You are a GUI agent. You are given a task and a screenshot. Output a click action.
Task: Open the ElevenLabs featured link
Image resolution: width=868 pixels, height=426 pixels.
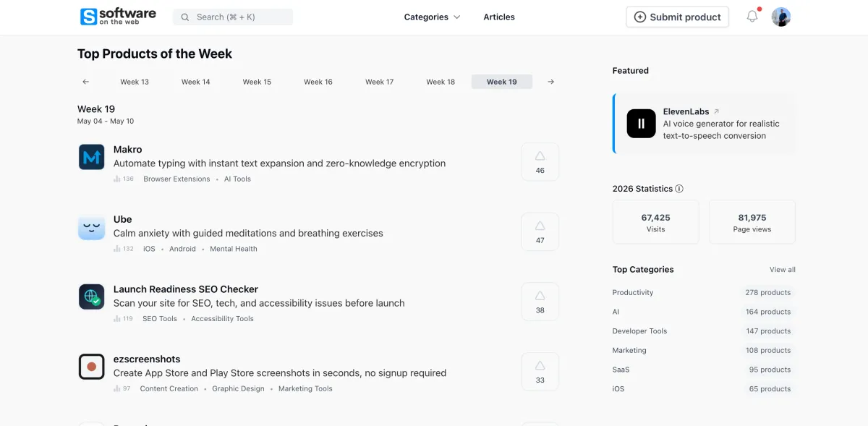coord(687,111)
